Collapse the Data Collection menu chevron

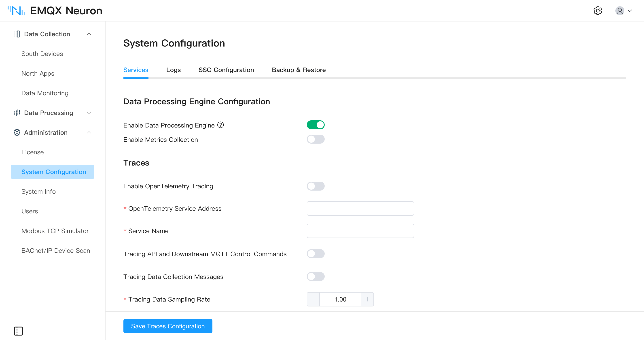click(89, 34)
